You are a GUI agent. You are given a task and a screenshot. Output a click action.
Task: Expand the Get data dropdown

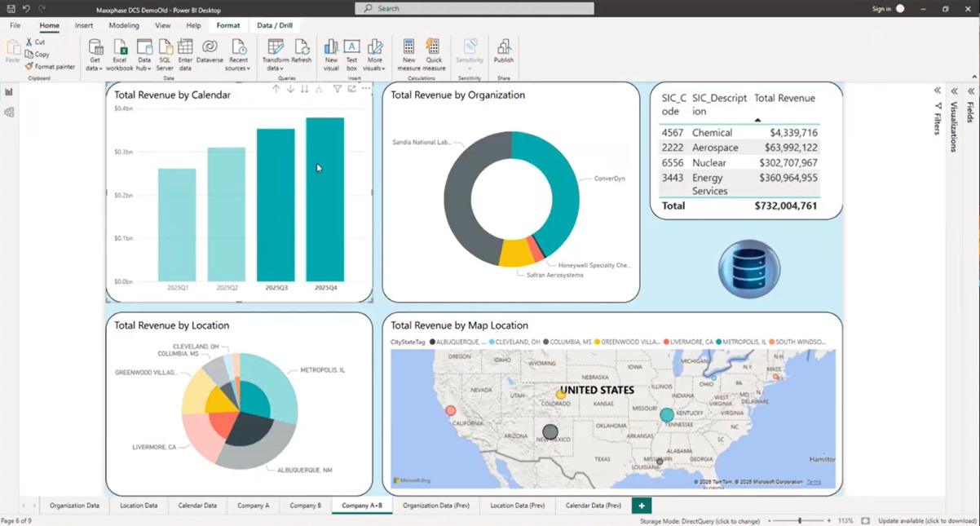(x=95, y=69)
